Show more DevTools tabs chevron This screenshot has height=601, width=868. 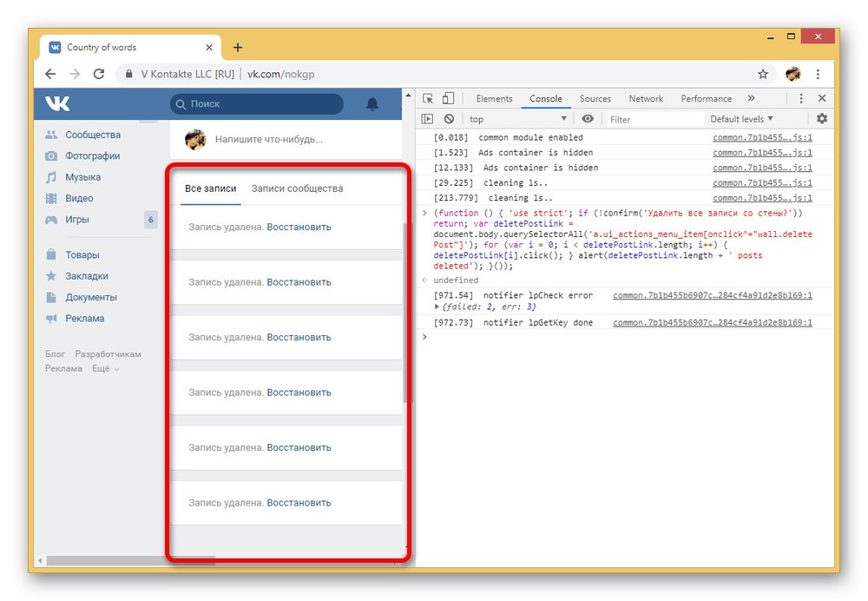pyautogui.click(x=751, y=98)
